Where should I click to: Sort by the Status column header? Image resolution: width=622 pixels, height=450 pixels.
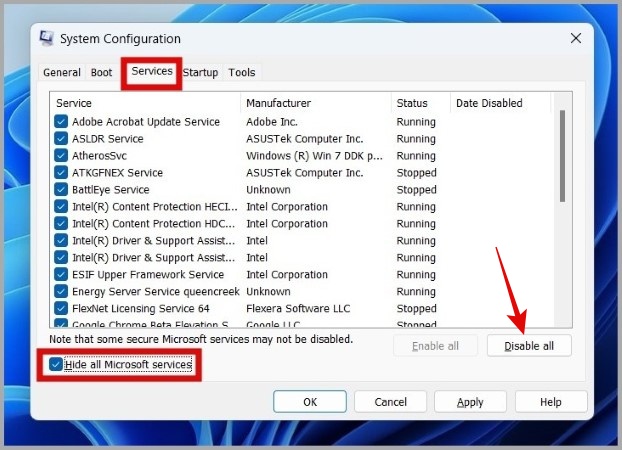coord(421,103)
